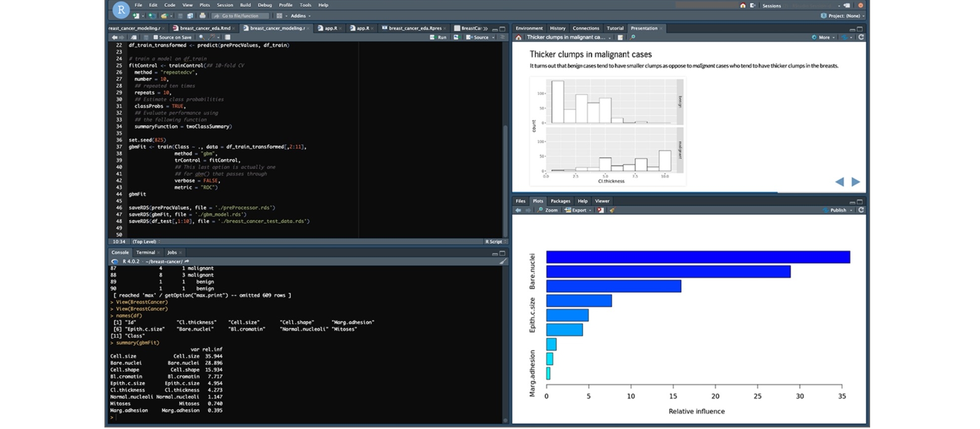Open the Export dropdown in Plots pane

[578, 210]
